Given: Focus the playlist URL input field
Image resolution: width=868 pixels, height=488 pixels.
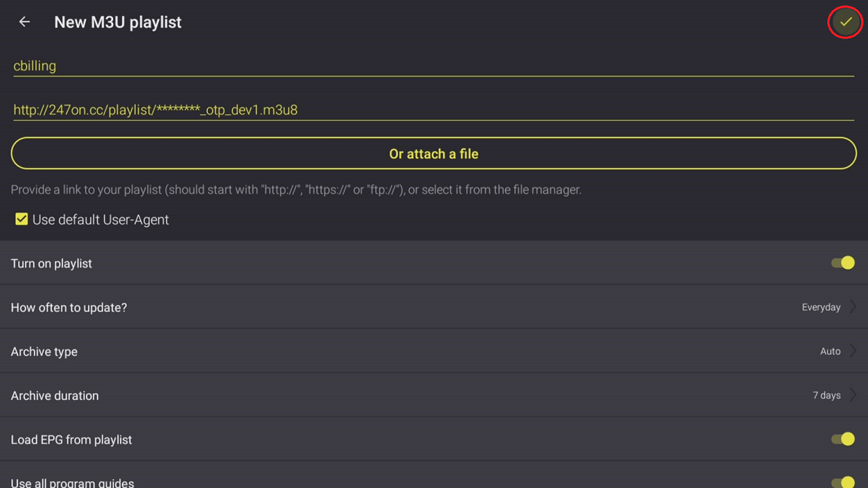Looking at the screenshot, I should 433,110.
